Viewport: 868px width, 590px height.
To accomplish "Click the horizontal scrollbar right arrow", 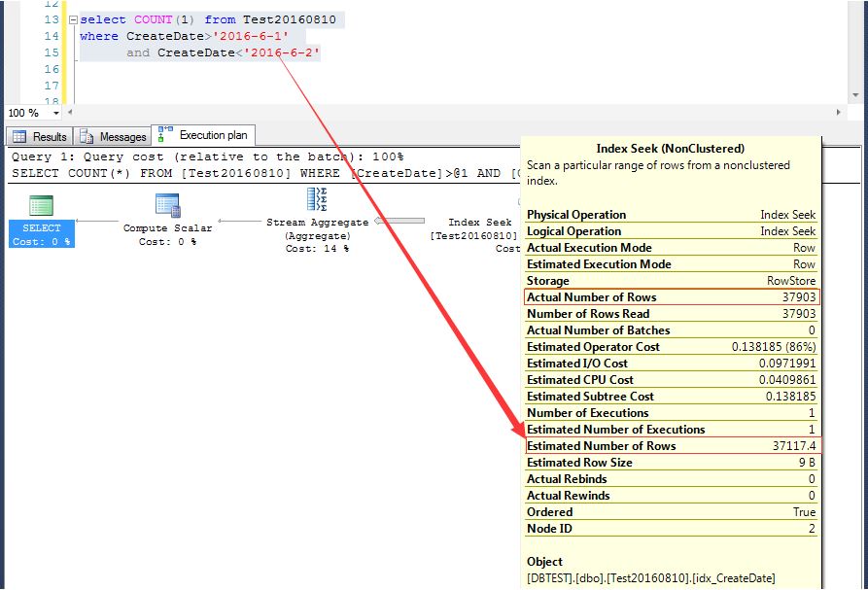I will pyautogui.click(x=839, y=113).
